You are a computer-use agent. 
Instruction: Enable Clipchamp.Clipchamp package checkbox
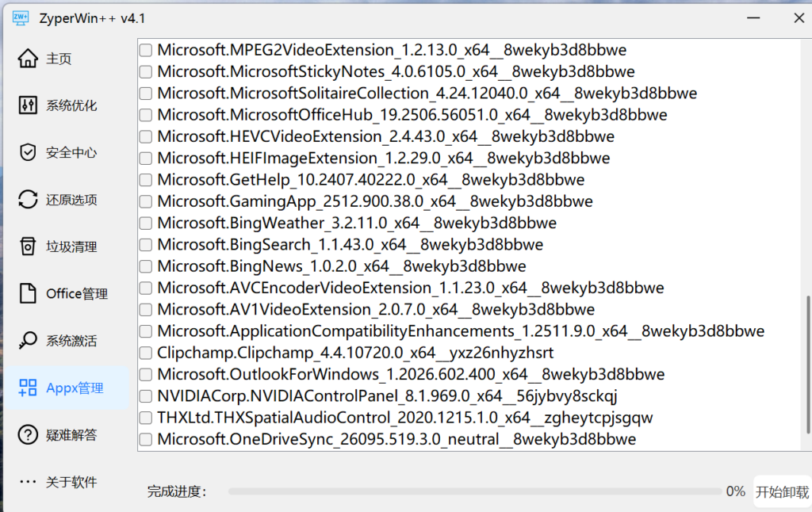[146, 353]
